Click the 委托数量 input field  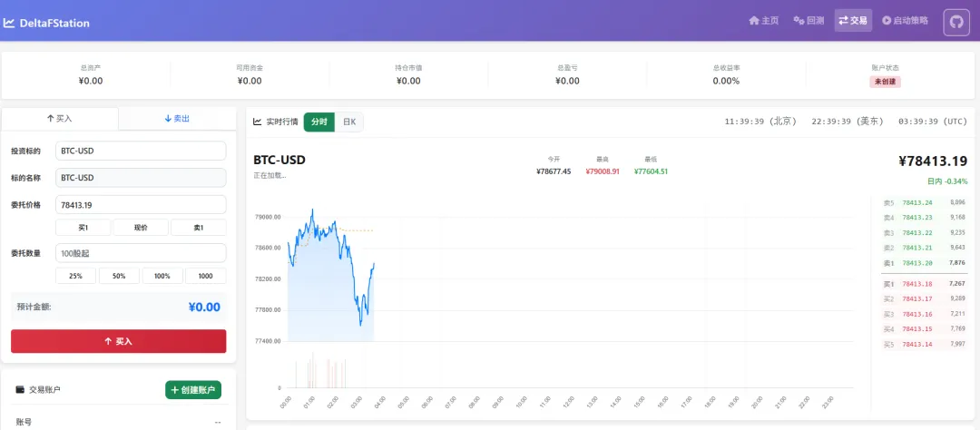[141, 253]
